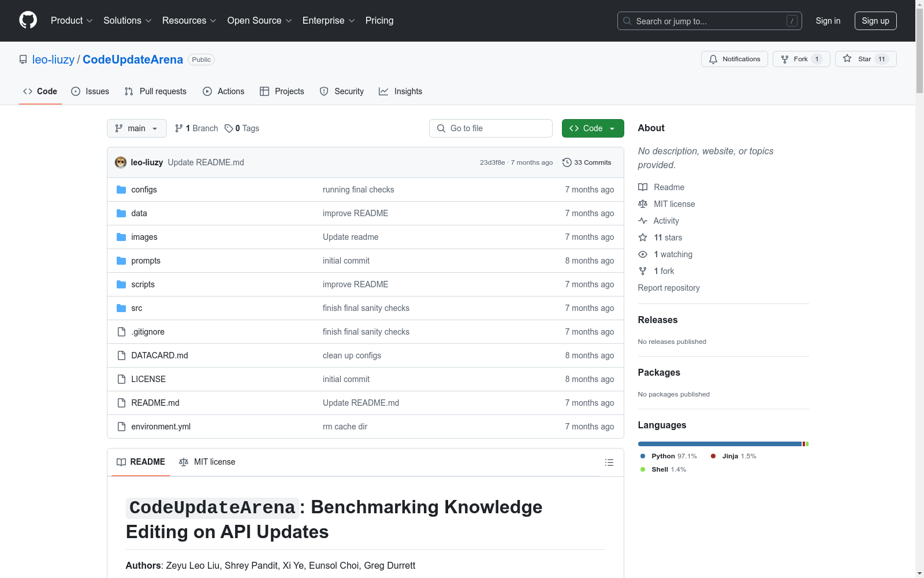Click the LICENSE file icon
Viewport: 924px width, 578px height.
[121, 379]
